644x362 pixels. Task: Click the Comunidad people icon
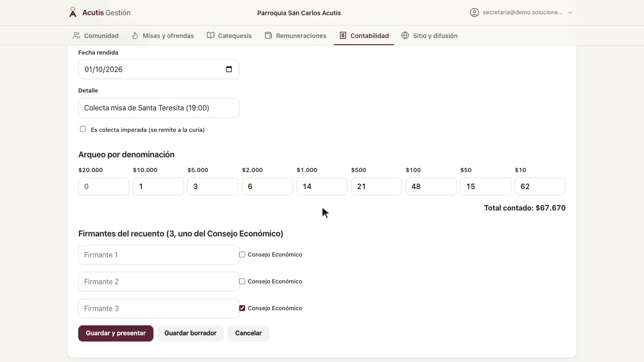point(76,35)
